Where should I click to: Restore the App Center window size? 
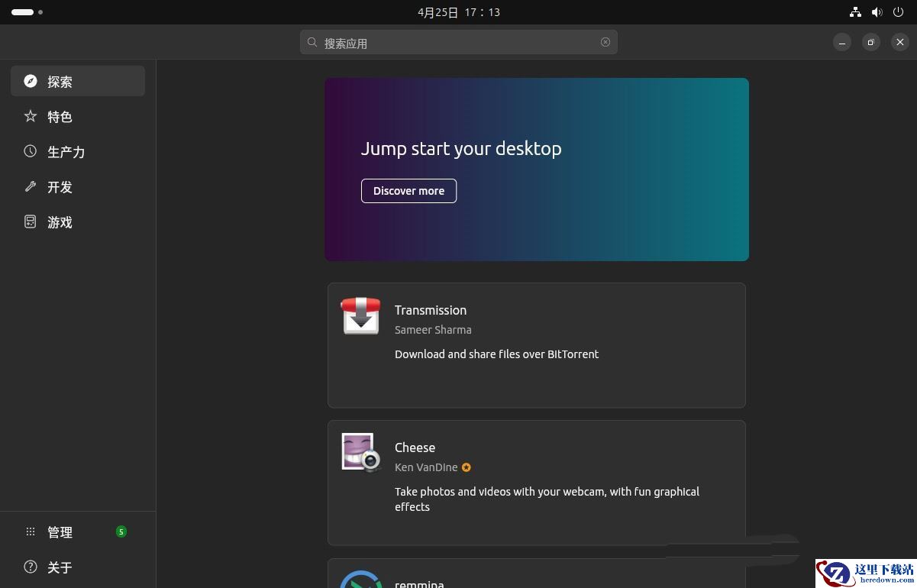point(871,42)
